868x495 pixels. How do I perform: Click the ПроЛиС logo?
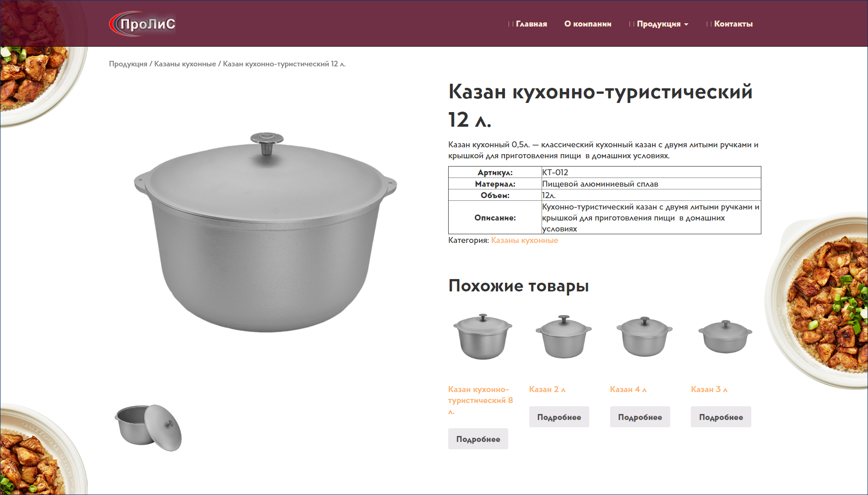tap(142, 24)
